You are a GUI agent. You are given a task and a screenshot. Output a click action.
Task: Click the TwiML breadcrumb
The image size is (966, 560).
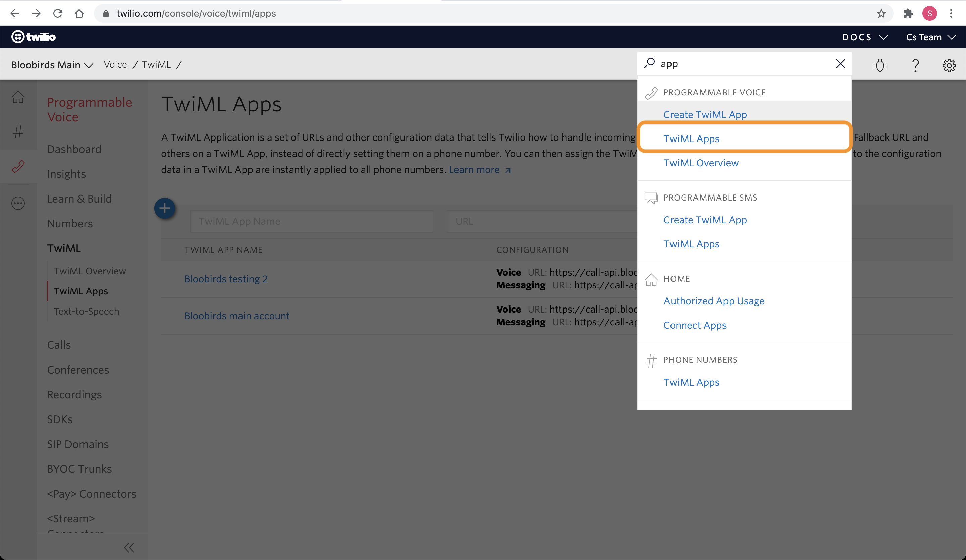tap(156, 64)
